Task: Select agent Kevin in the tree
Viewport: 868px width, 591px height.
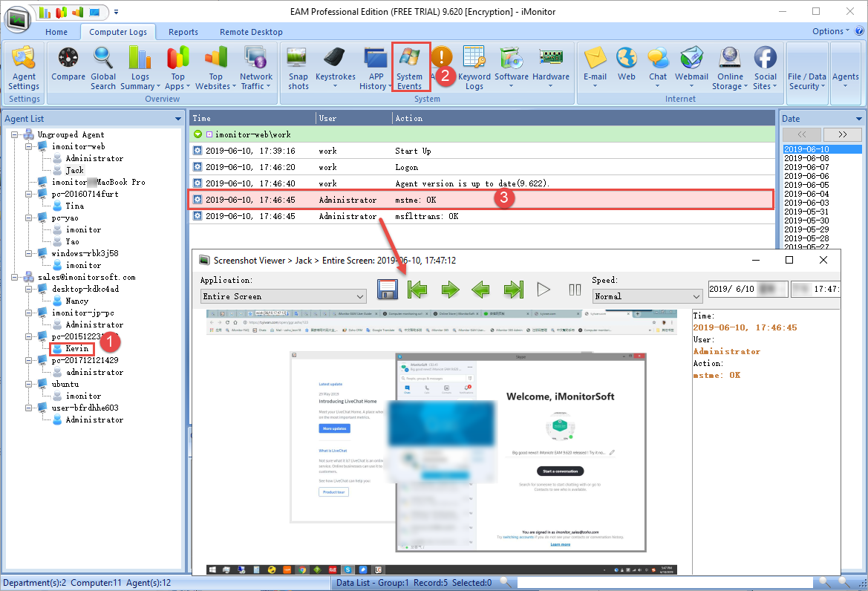Action: click(76, 349)
